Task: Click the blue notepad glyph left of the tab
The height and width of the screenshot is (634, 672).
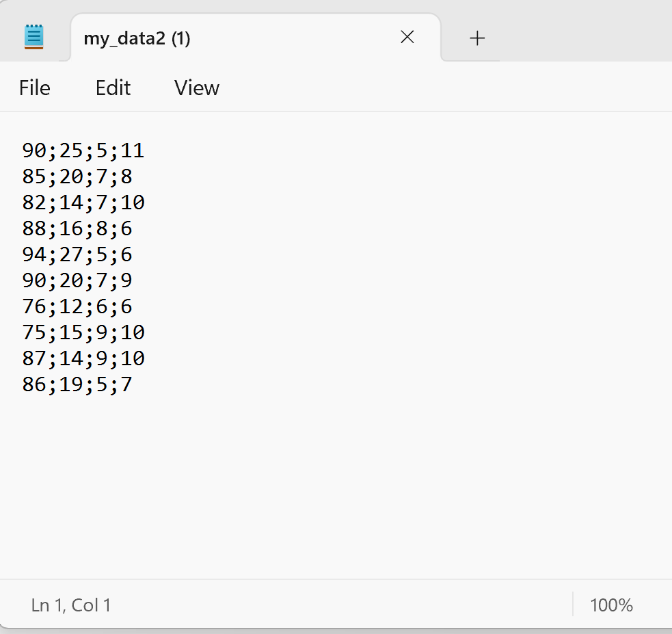Action: click(34, 37)
